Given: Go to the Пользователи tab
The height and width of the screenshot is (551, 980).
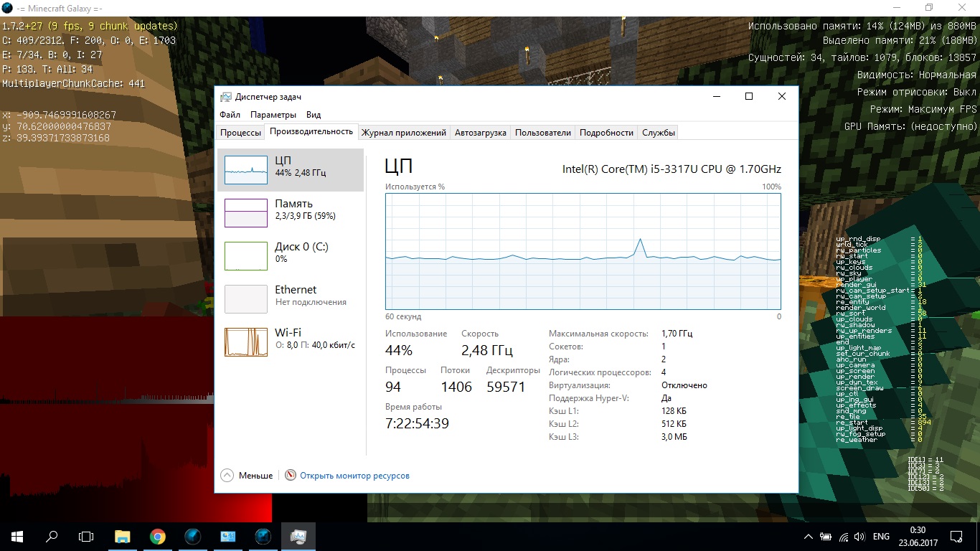Looking at the screenshot, I should coord(543,133).
